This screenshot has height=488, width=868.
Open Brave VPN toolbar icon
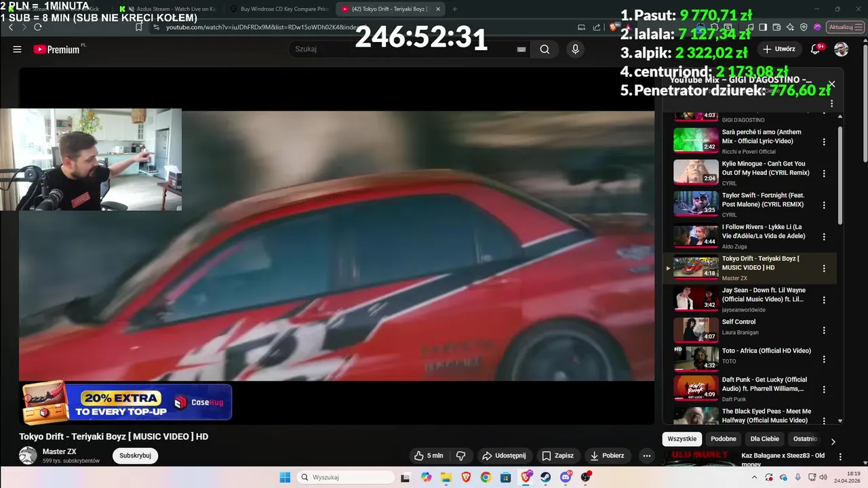(804, 27)
